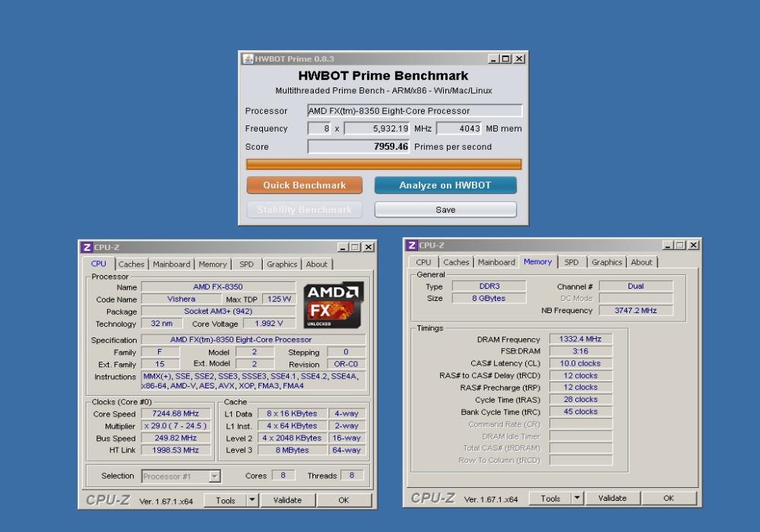Click the 7959.46 score field

coord(358,147)
